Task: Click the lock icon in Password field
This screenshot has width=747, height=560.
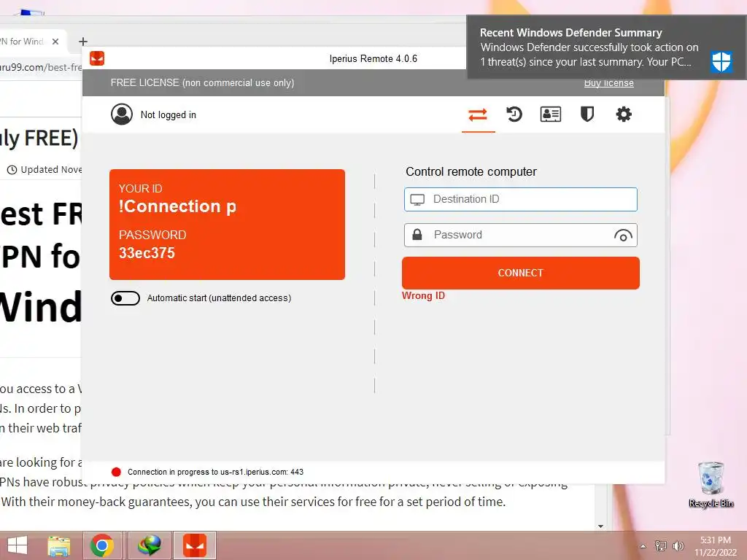Action: [x=417, y=235]
